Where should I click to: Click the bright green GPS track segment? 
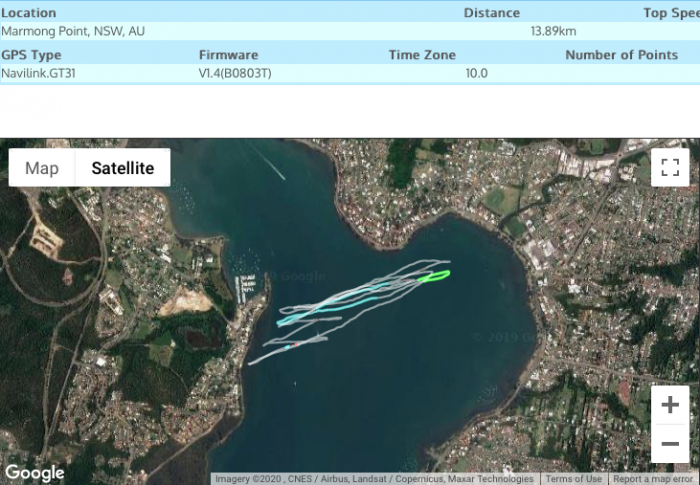[x=436, y=275]
